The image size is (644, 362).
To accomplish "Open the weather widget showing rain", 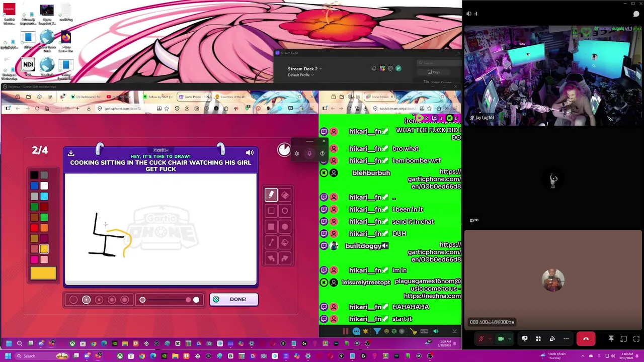I will (x=553, y=356).
